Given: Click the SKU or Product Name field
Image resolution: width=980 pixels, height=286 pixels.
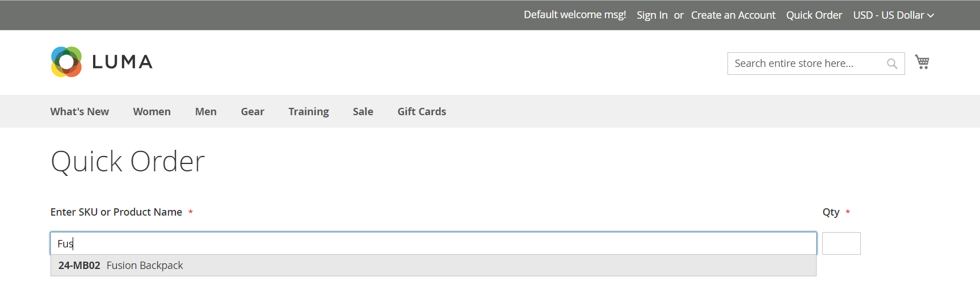Looking at the screenshot, I should [x=434, y=243].
